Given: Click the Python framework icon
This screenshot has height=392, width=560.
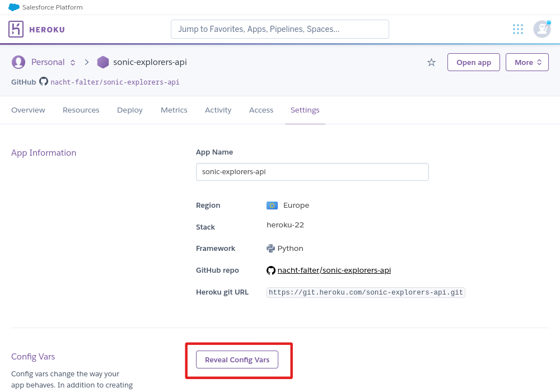Looking at the screenshot, I should click(270, 248).
